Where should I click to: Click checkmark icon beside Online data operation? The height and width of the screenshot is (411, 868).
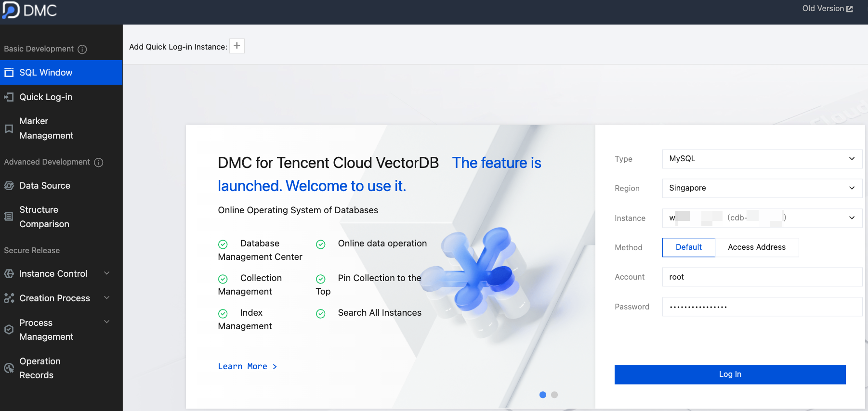coord(321,244)
